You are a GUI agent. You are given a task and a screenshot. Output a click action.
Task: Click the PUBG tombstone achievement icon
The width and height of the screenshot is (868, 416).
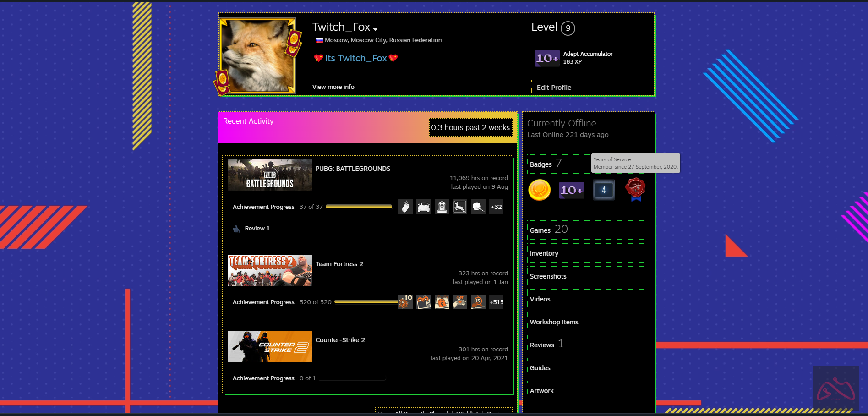click(x=442, y=207)
